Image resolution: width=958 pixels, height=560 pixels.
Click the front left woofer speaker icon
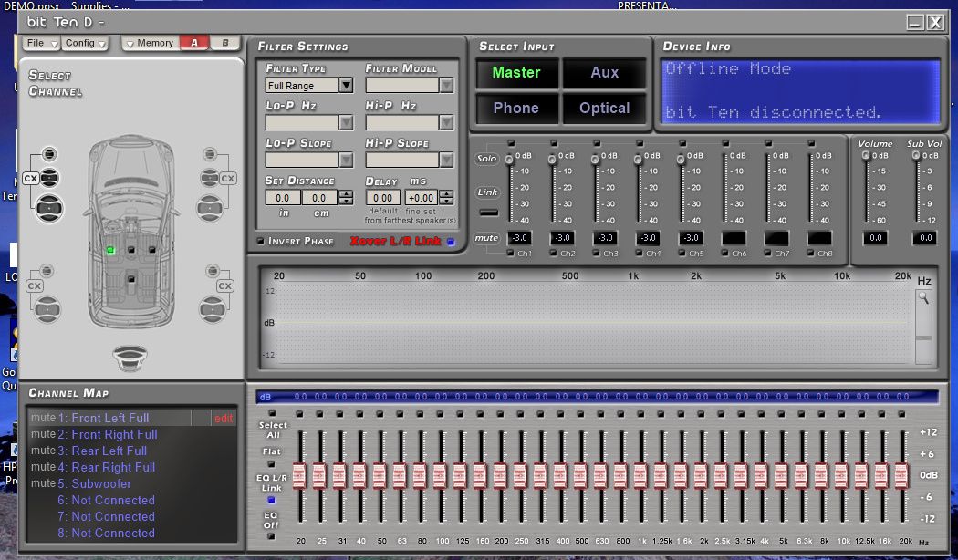(x=49, y=209)
